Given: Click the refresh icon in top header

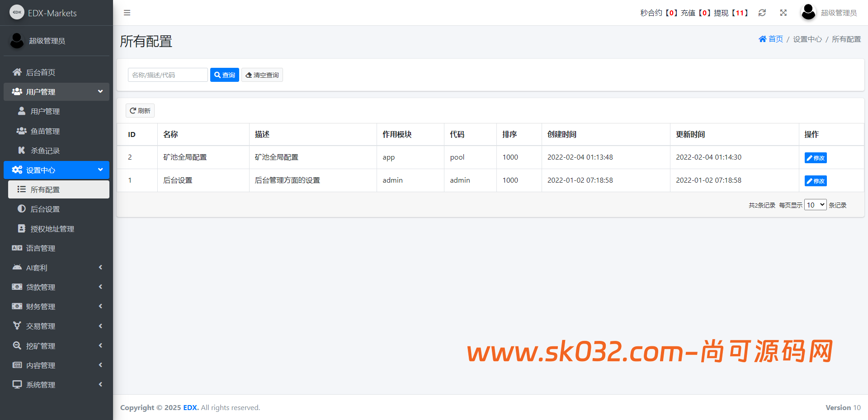Looking at the screenshot, I should 762,13.
